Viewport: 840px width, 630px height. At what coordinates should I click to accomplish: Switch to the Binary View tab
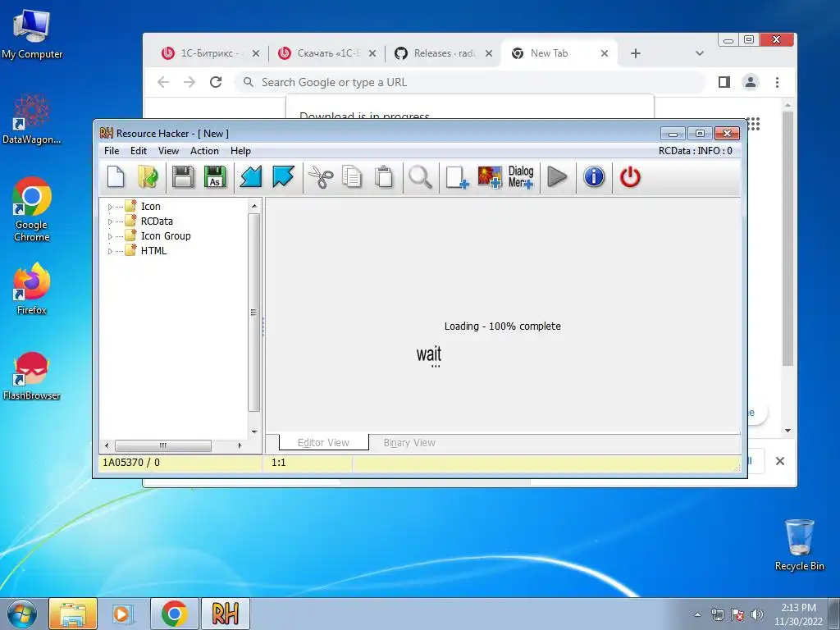tap(409, 442)
